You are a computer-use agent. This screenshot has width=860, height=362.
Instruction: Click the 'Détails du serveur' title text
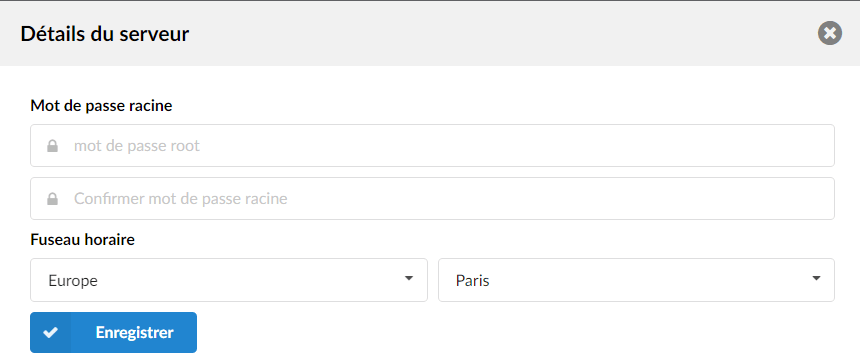105,34
